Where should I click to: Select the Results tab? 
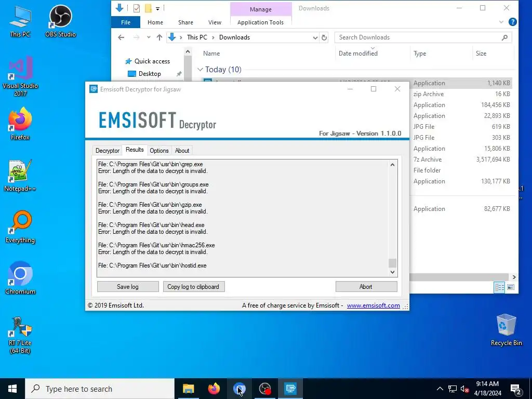[135, 150]
